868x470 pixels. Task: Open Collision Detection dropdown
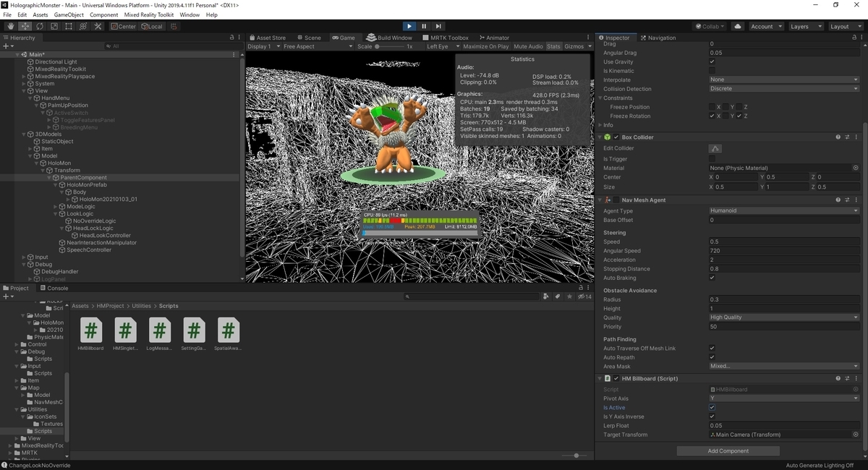point(784,89)
